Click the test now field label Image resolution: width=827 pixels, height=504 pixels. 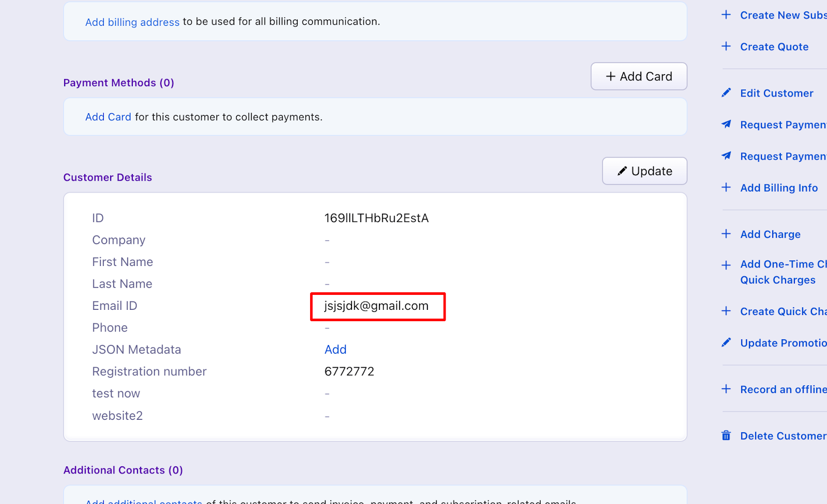coord(116,393)
